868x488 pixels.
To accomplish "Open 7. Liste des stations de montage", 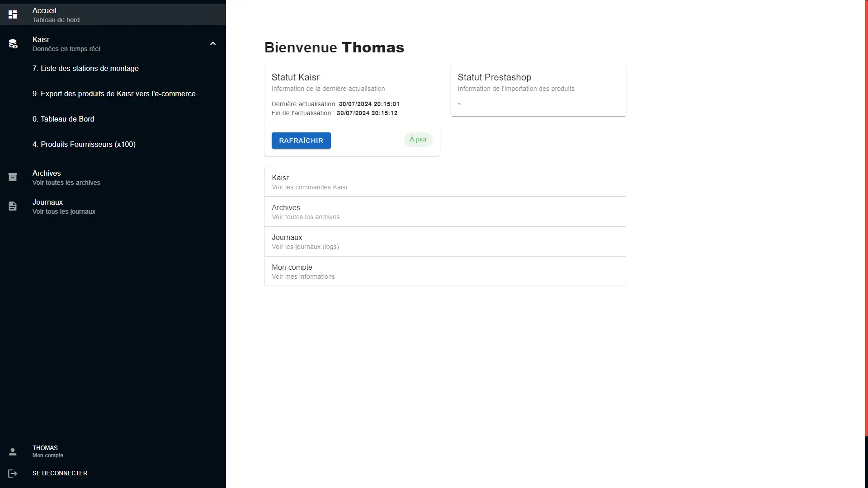I will pos(113,69).
